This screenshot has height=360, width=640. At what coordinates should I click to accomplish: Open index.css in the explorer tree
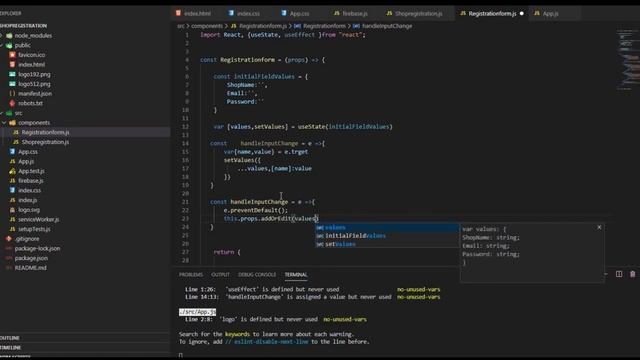click(x=29, y=191)
